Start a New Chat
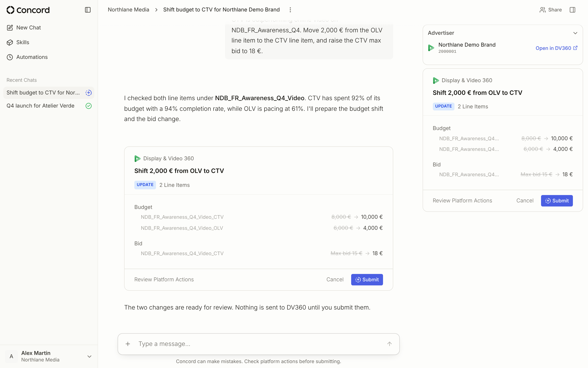 click(x=24, y=28)
